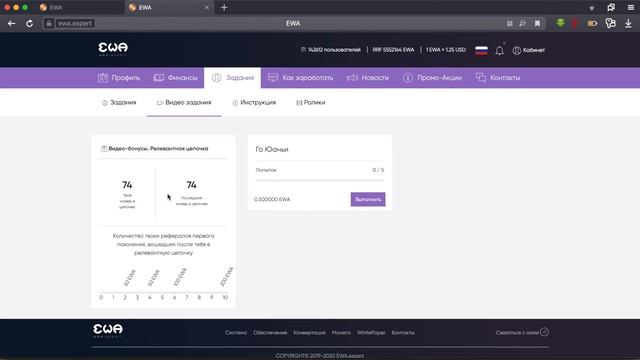This screenshot has width=640, height=360.
Task: Click Связаться с нами in the footer
Action: [x=522, y=332]
